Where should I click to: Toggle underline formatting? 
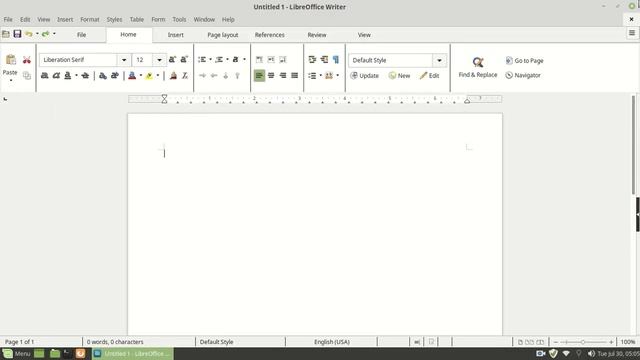tap(68, 76)
